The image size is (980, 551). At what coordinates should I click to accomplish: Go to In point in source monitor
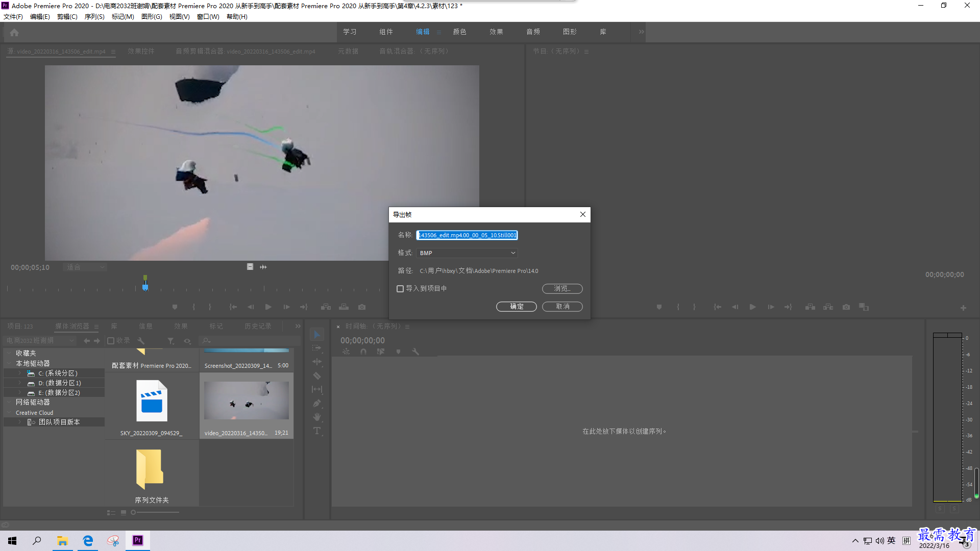[x=233, y=307]
